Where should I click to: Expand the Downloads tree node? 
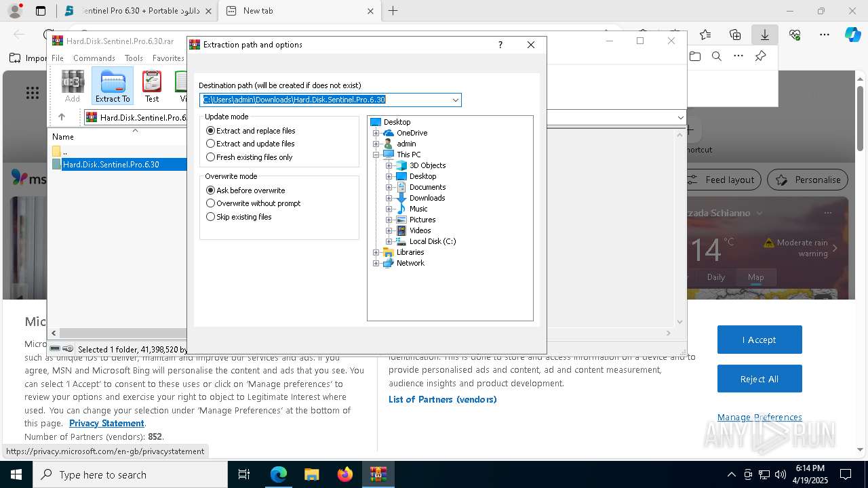click(x=389, y=198)
